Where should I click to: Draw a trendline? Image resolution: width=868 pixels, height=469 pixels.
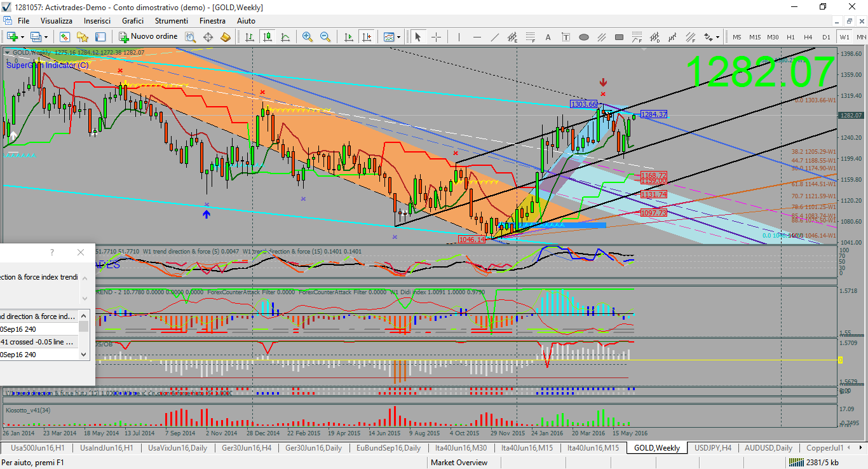[x=494, y=37]
